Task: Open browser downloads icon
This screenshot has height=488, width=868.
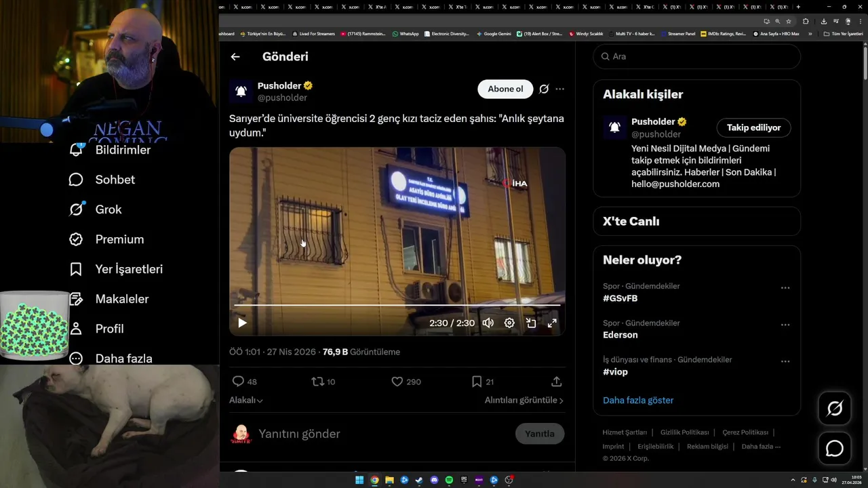Action: pos(823,21)
